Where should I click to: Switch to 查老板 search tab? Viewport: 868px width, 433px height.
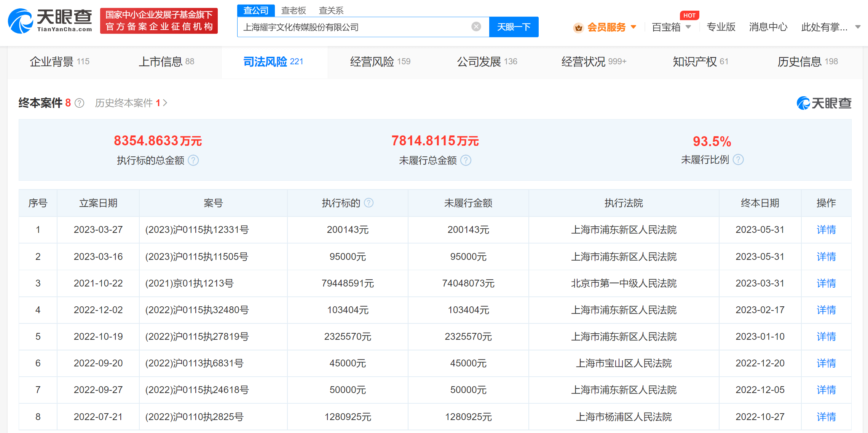tap(294, 11)
